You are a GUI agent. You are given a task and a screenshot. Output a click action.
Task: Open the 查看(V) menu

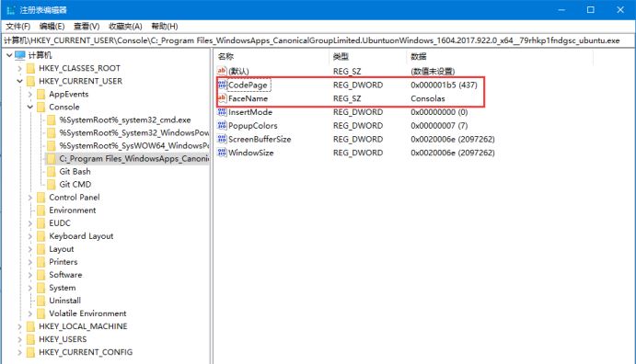tap(87, 27)
